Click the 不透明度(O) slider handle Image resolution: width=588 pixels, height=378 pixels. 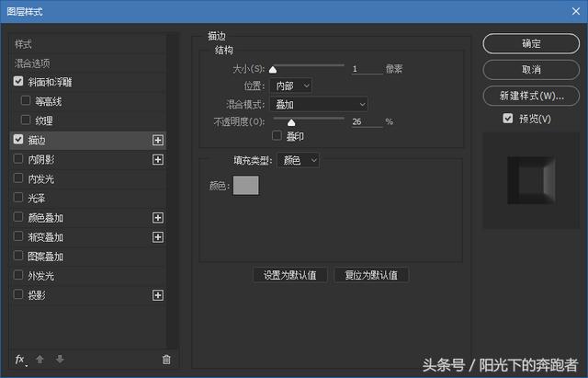pyautogui.click(x=291, y=122)
